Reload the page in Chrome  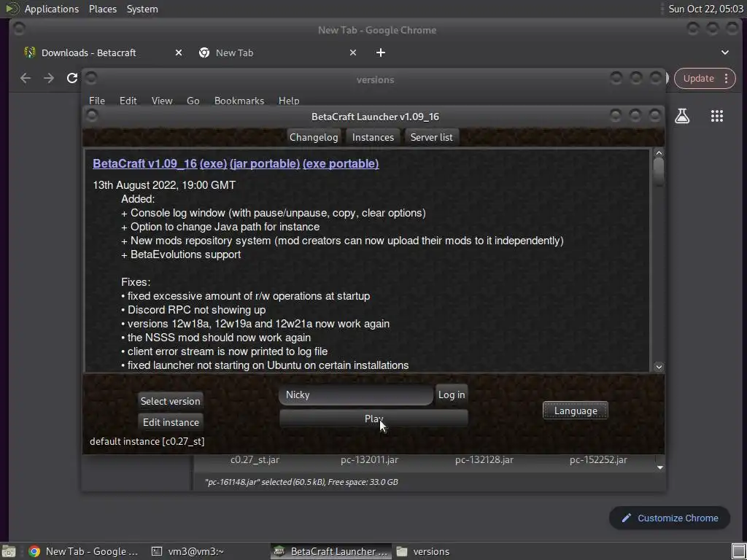(x=72, y=77)
